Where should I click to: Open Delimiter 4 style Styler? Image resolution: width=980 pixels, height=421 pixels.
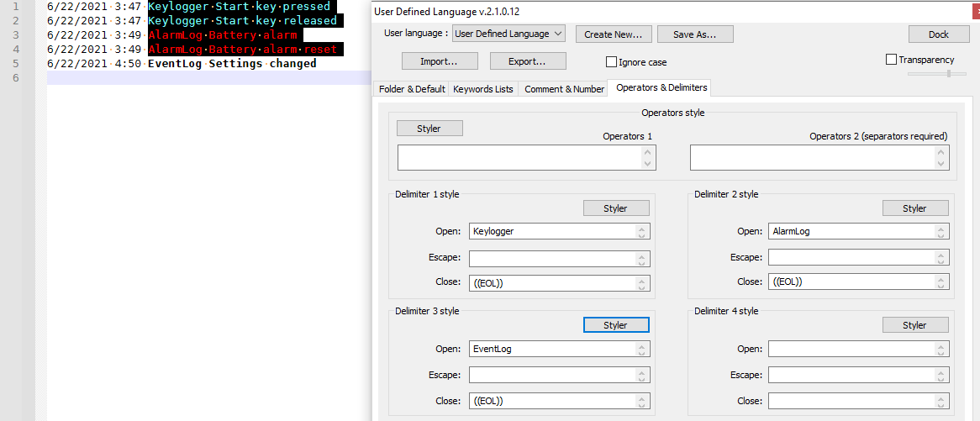915,325
